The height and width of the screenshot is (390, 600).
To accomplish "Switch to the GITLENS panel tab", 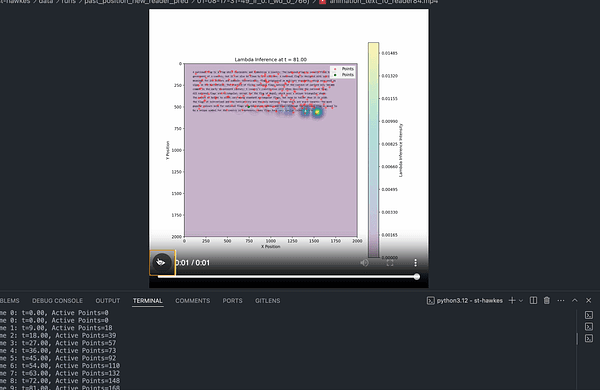I will tap(267, 301).
